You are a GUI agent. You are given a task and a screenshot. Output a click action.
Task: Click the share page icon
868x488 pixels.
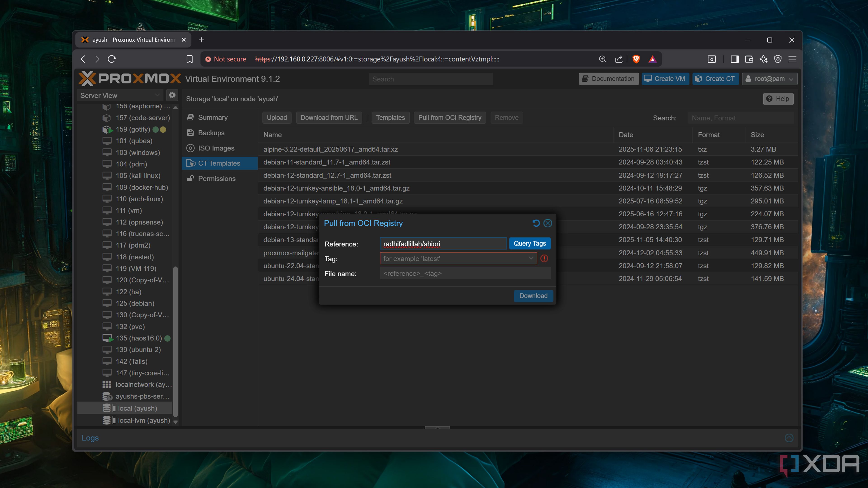click(x=619, y=59)
